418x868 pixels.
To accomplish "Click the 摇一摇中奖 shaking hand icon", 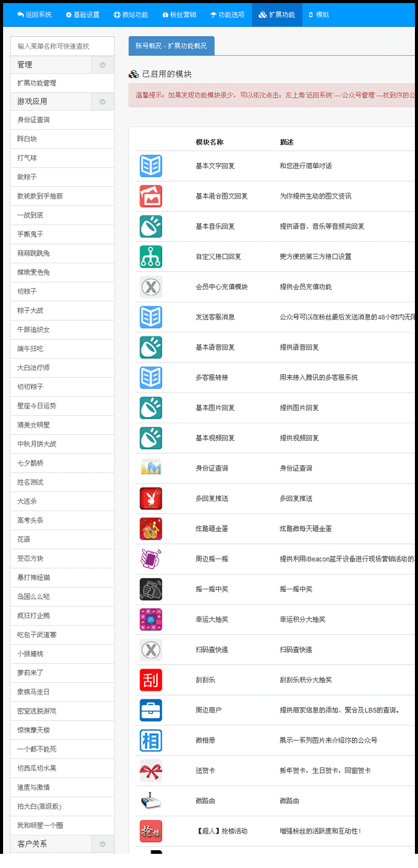I will pyautogui.click(x=151, y=589).
